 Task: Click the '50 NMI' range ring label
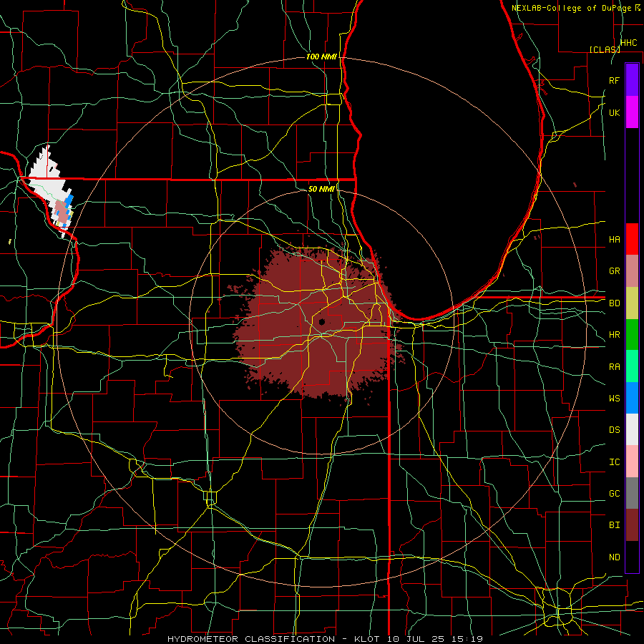(321, 189)
